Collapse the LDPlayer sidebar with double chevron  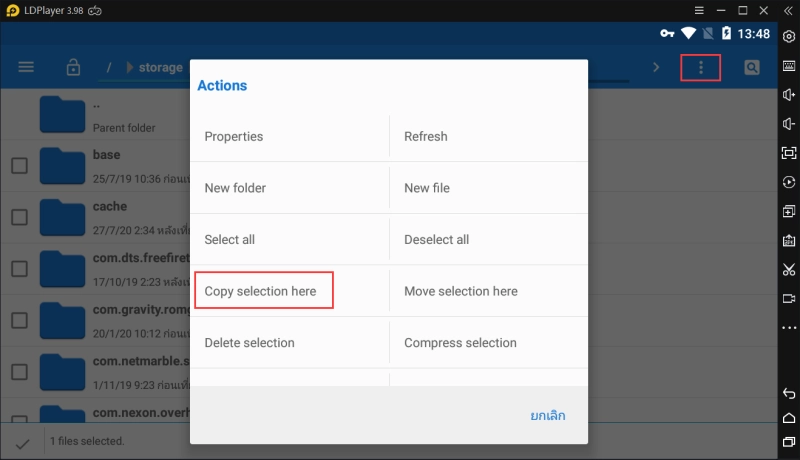click(789, 10)
